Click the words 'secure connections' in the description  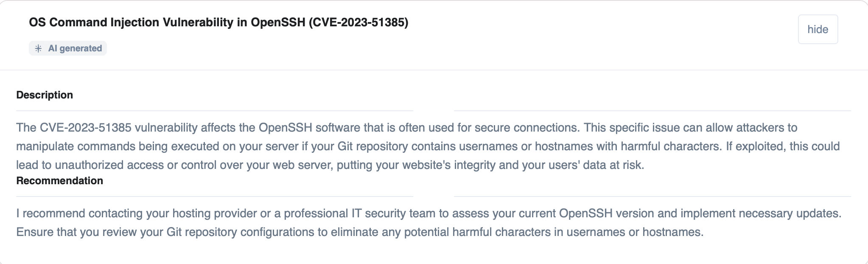click(x=527, y=127)
